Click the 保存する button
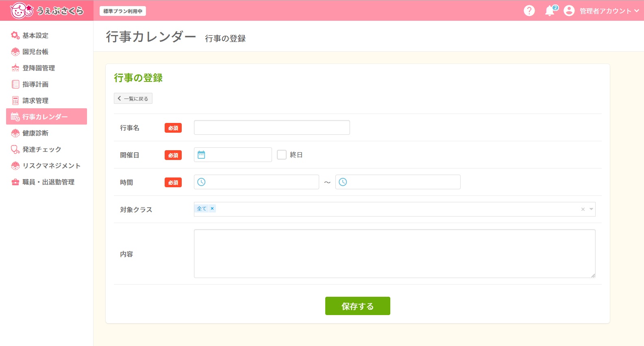Viewport: 644px width, 346px height. click(358, 306)
